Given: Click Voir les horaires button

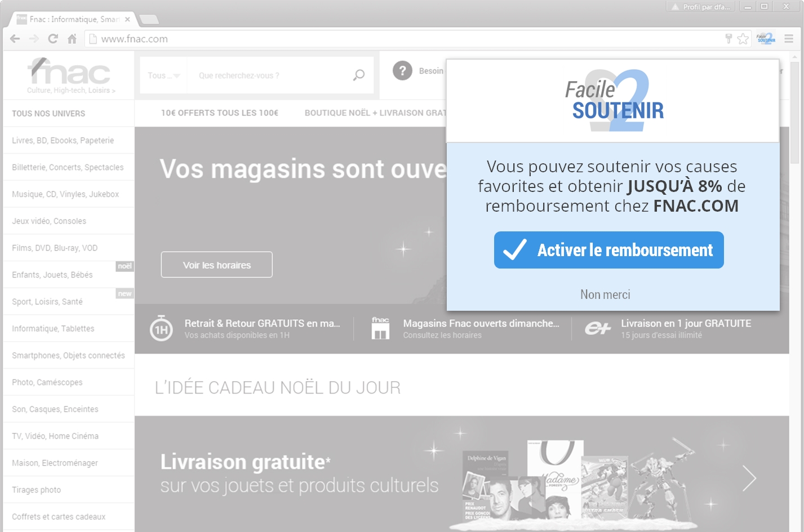Looking at the screenshot, I should [x=217, y=265].
